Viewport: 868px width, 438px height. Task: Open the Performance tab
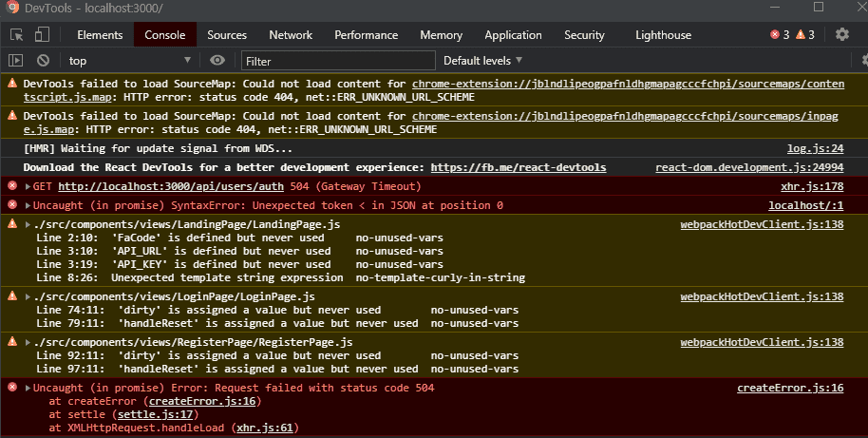[366, 35]
